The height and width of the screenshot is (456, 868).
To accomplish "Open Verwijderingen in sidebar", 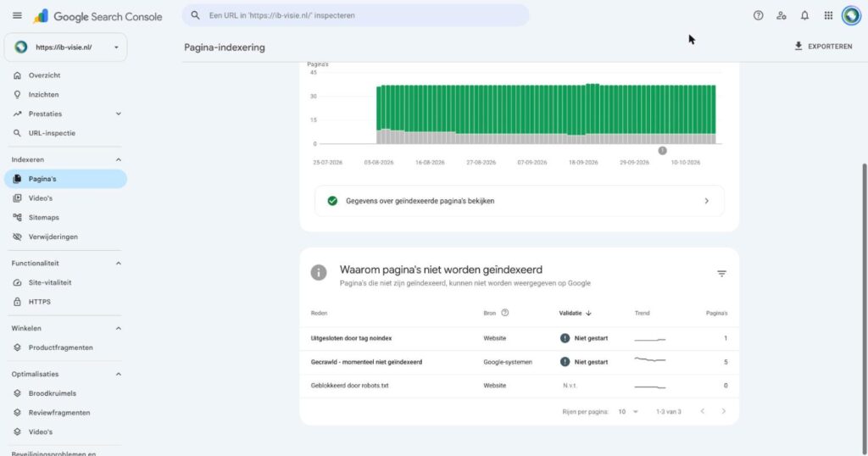I will coord(53,236).
